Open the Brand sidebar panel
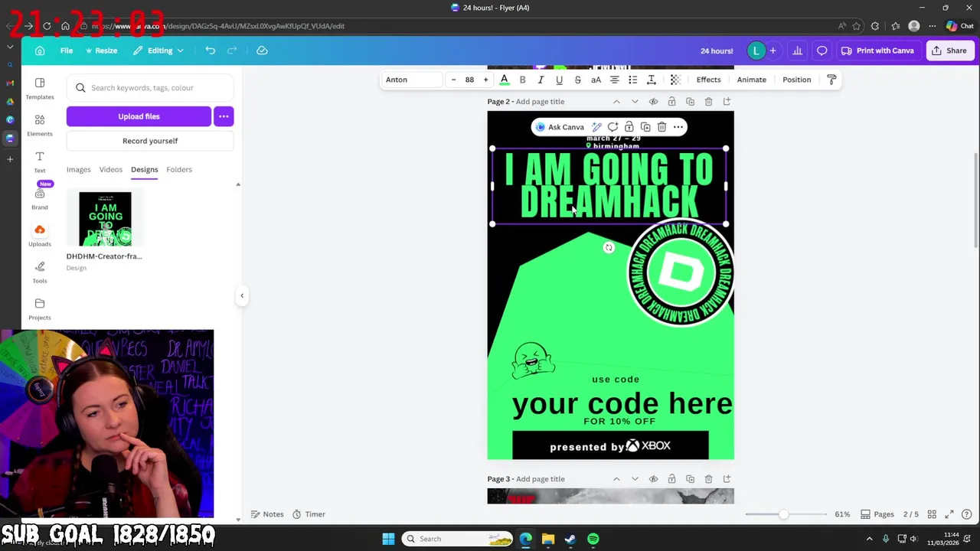 pyautogui.click(x=40, y=198)
